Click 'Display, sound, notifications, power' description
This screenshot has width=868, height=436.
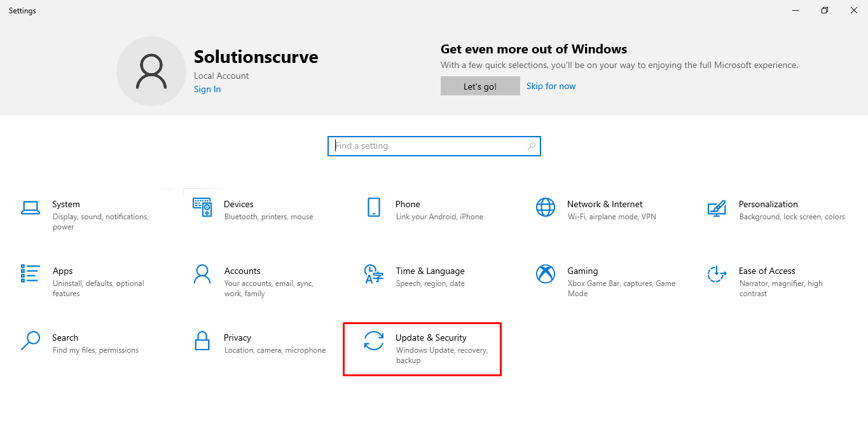(x=100, y=222)
